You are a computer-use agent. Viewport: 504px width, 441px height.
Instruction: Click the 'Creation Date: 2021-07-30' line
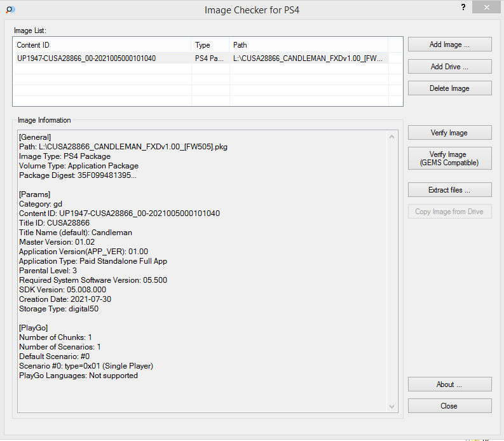pos(65,299)
